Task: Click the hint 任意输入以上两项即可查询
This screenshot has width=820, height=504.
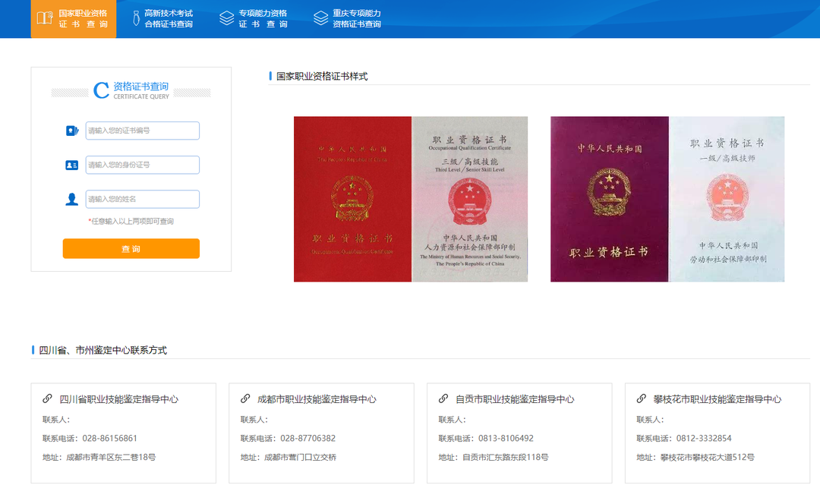Action: (131, 222)
